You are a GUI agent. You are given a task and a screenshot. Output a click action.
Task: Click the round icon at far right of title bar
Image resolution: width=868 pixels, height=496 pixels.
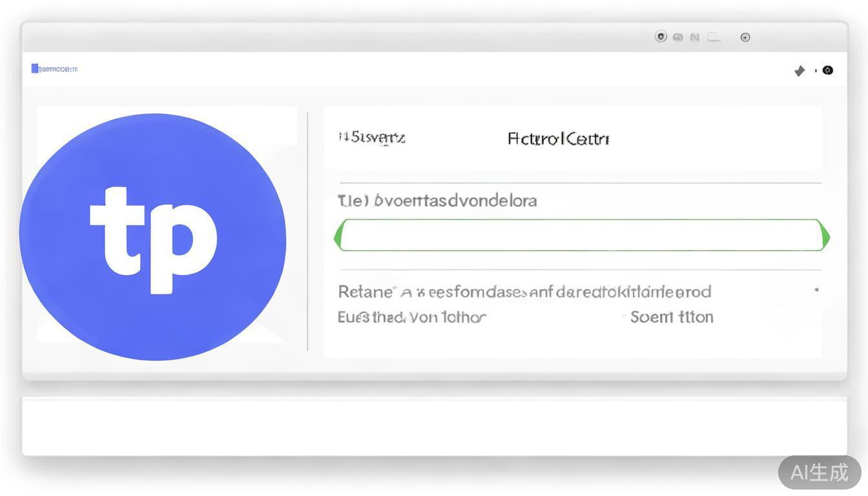pos(745,37)
